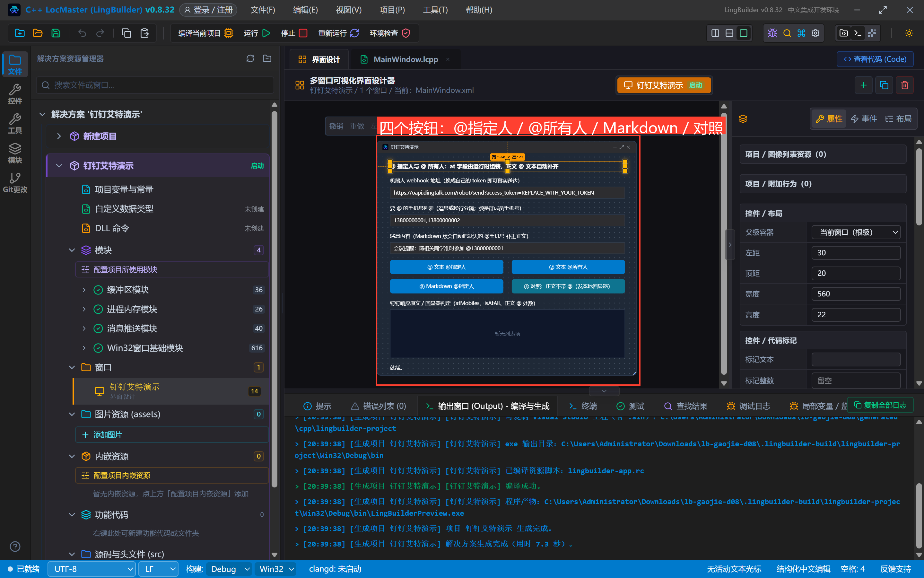Toggle the sun theme icon
The height and width of the screenshot is (578, 924).
point(909,33)
